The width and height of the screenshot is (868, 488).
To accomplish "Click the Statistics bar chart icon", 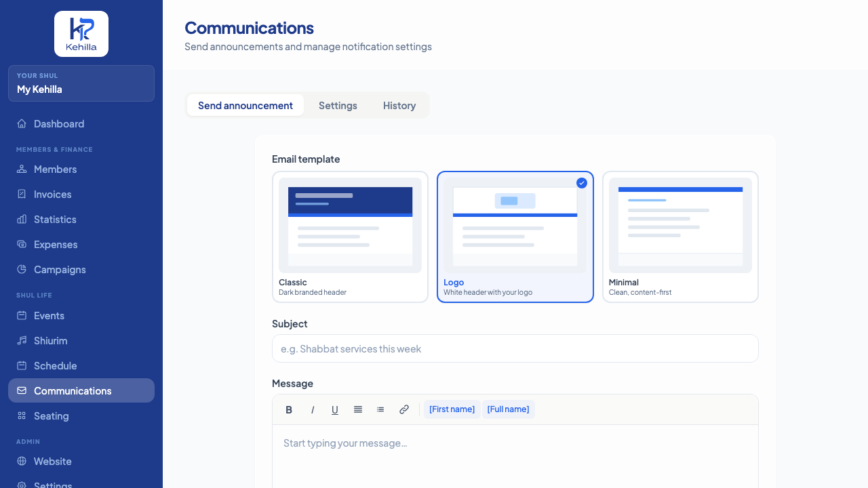I will [x=22, y=219].
